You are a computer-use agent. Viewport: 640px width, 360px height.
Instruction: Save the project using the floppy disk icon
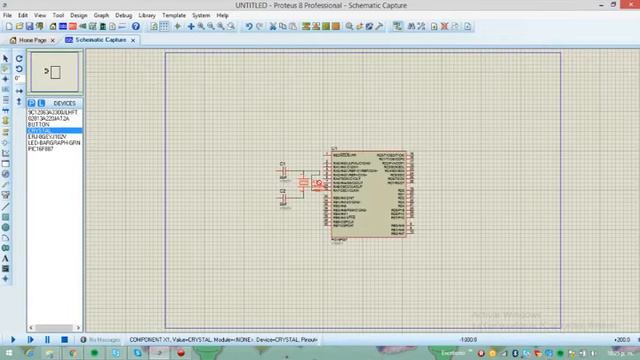coord(29,27)
